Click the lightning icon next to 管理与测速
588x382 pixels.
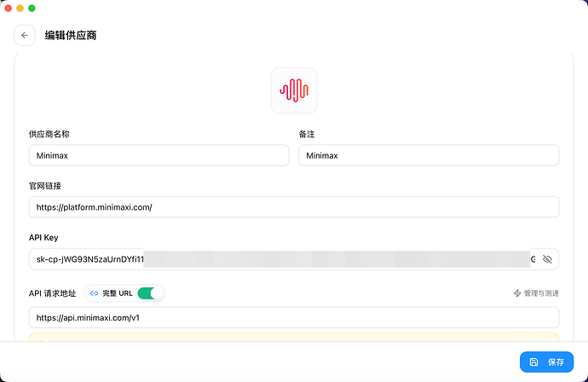(x=517, y=293)
